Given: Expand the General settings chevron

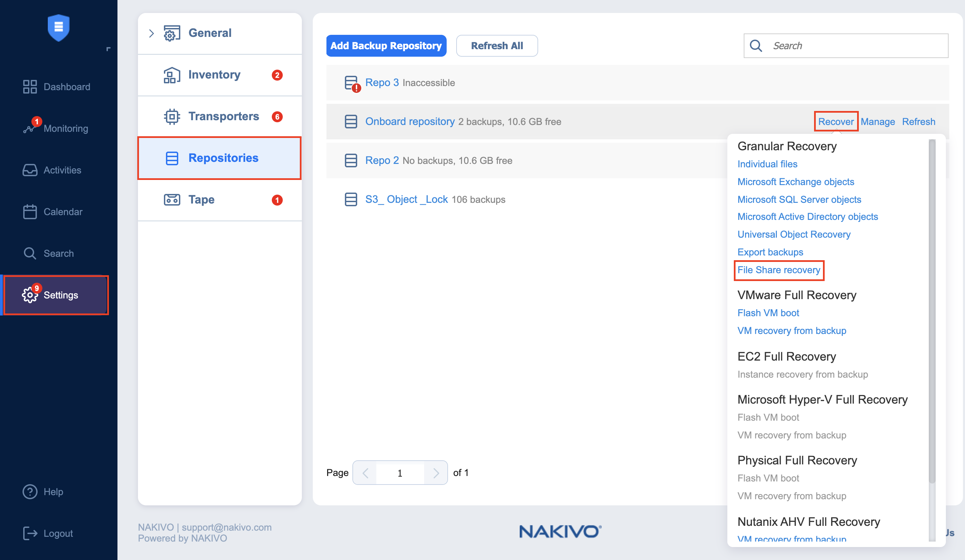Looking at the screenshot, I should [151, 33].
